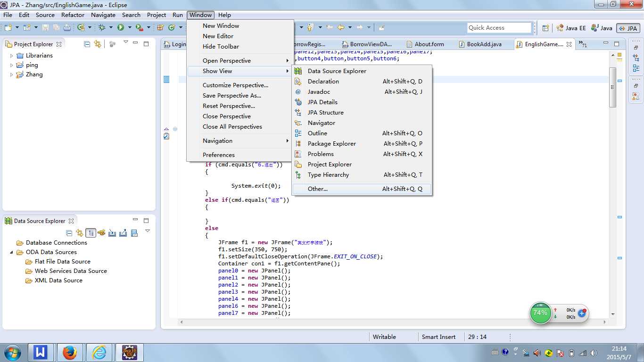Click the editor vertical scrollbar thumb
This screenshot has height=362, width=644.
point(612,87)
